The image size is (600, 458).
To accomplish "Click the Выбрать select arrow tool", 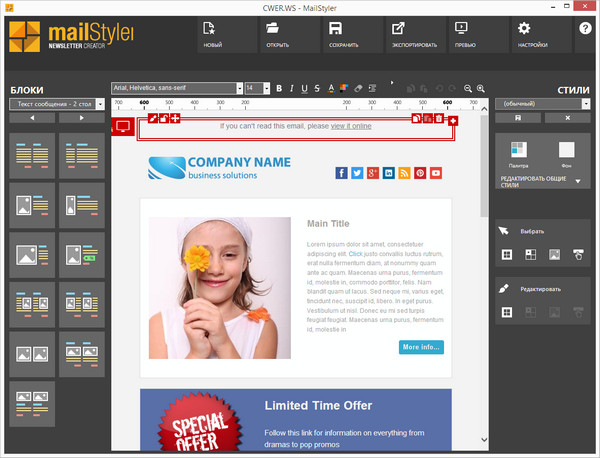I will 504,231.
